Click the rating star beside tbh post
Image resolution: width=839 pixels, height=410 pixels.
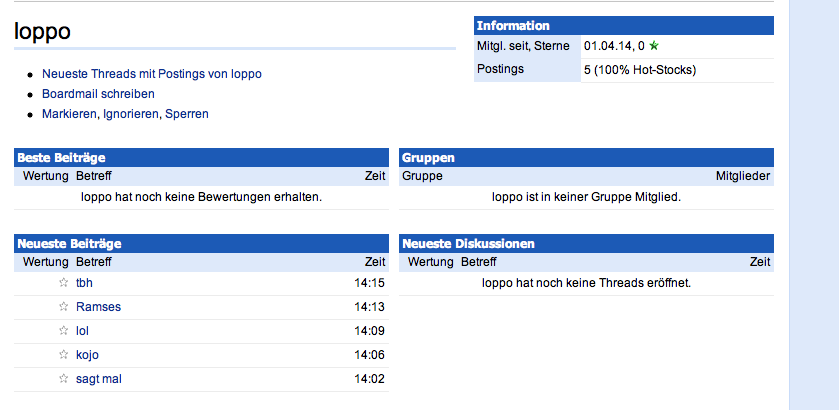(64, 283)
